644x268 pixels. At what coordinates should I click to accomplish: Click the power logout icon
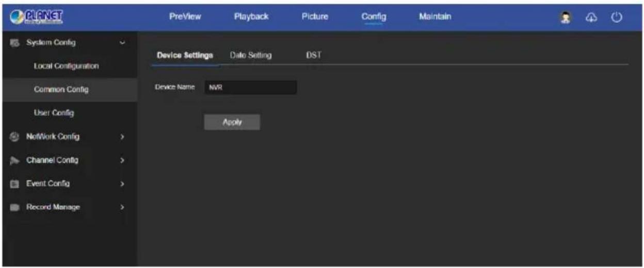[615, 16]
